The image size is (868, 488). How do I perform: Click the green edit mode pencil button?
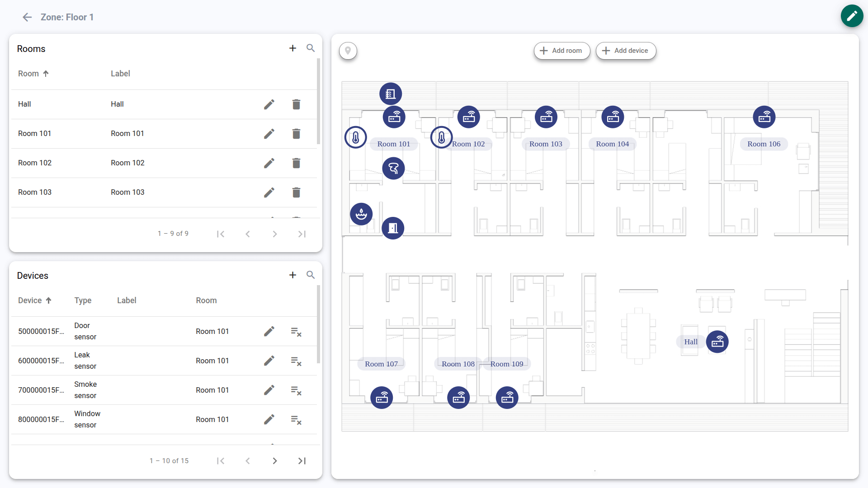[852, 16]
